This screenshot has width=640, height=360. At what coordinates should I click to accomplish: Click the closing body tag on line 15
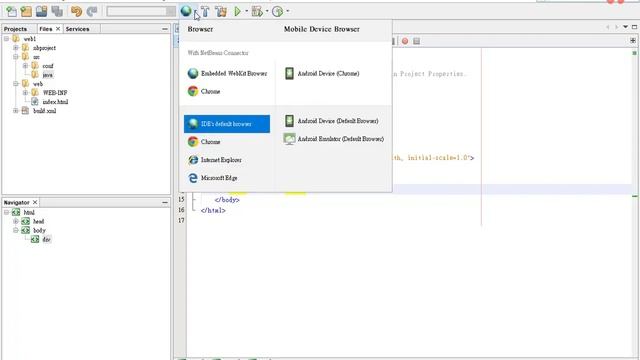tap(227, 200)
